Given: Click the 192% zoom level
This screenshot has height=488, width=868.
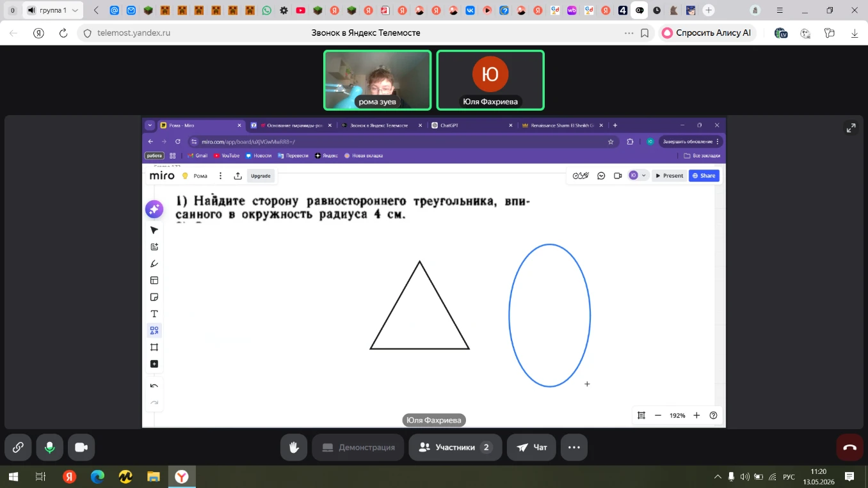Looking at the screenshot, I should (x=677, y=415).
